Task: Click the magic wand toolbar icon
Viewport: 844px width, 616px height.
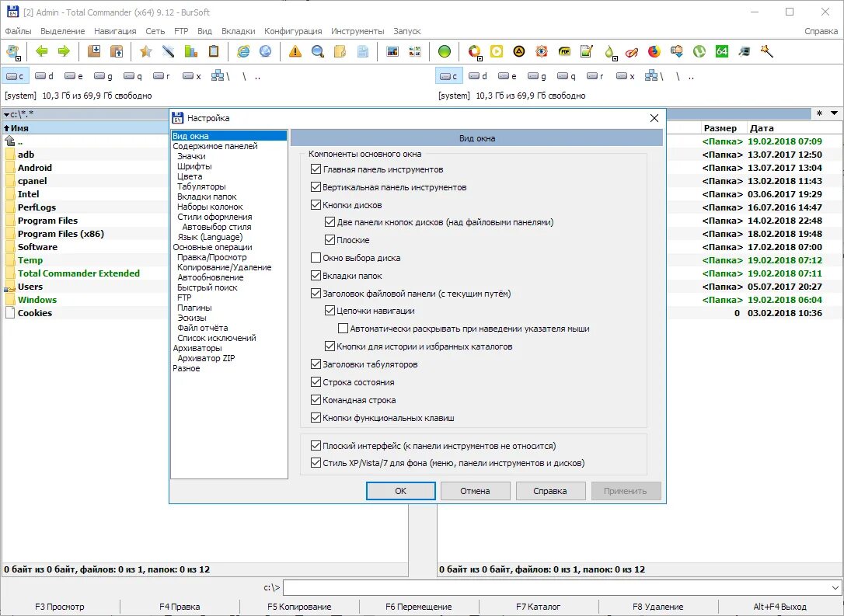Action: click(766, 51)
